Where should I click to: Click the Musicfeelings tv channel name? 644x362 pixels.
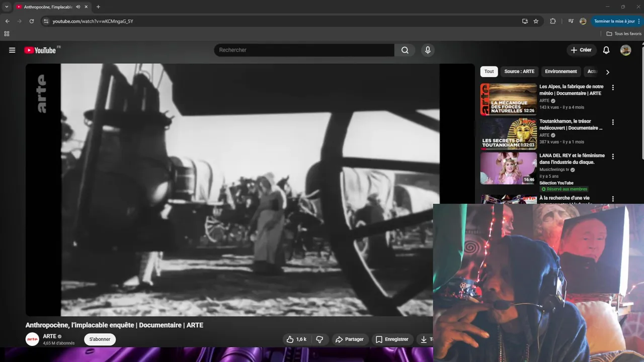pyautogui.click(x=554, y=170)
